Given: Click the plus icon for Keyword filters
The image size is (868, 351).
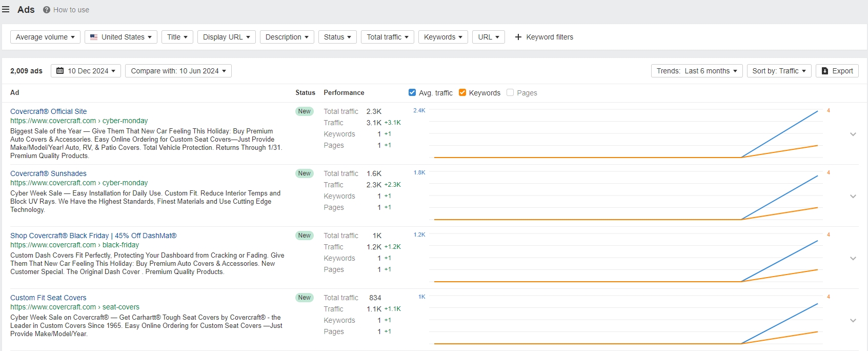Looking at the screenshot, I should [518, 37].
